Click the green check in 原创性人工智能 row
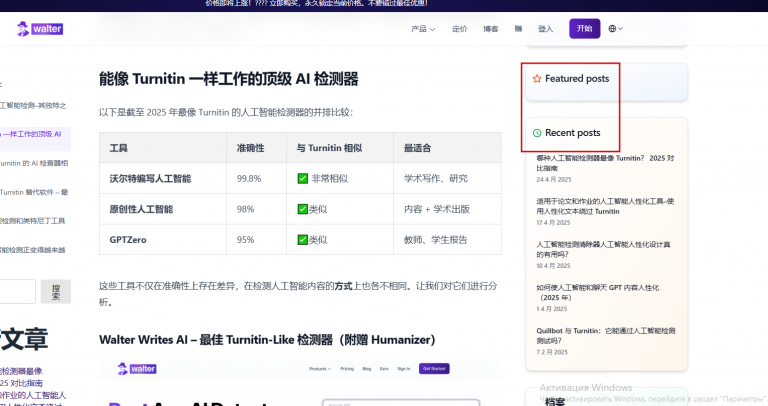 pos(303,209)
